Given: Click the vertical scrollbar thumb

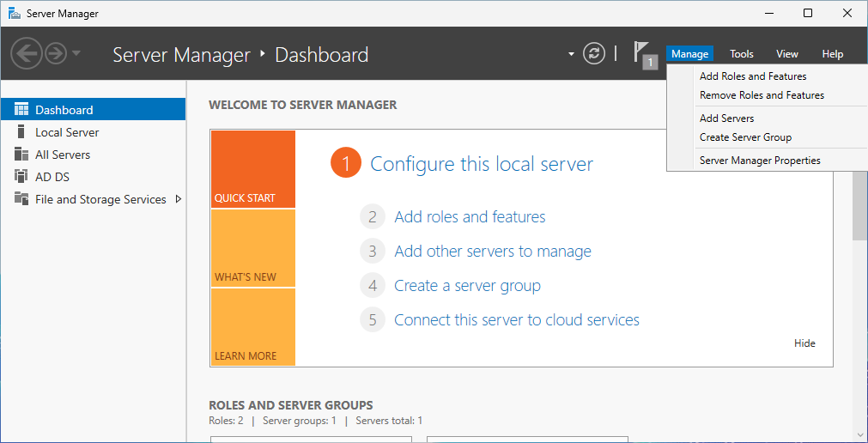Looking at the screenshot, I should 859,205.
